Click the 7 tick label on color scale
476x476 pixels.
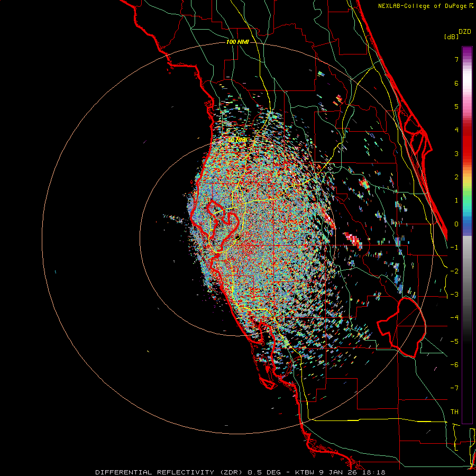pyautogui.click(x=456, y=59)
